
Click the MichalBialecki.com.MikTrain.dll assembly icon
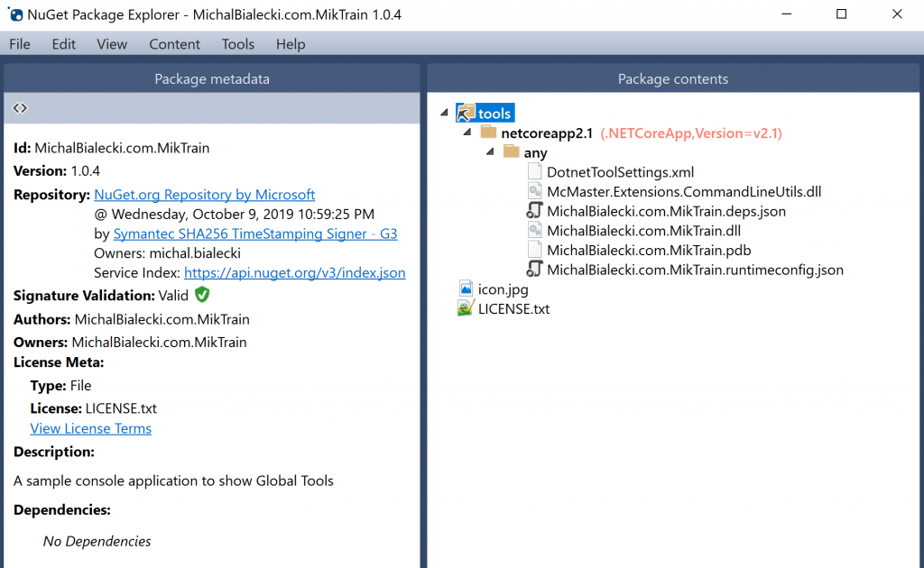coord(534,230)
